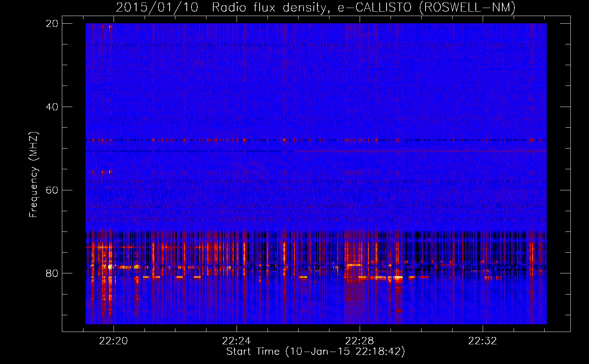Viewport: 589px width, 364px height.
Task: Click the time tick label "22:20"
Action: (114, 341)
